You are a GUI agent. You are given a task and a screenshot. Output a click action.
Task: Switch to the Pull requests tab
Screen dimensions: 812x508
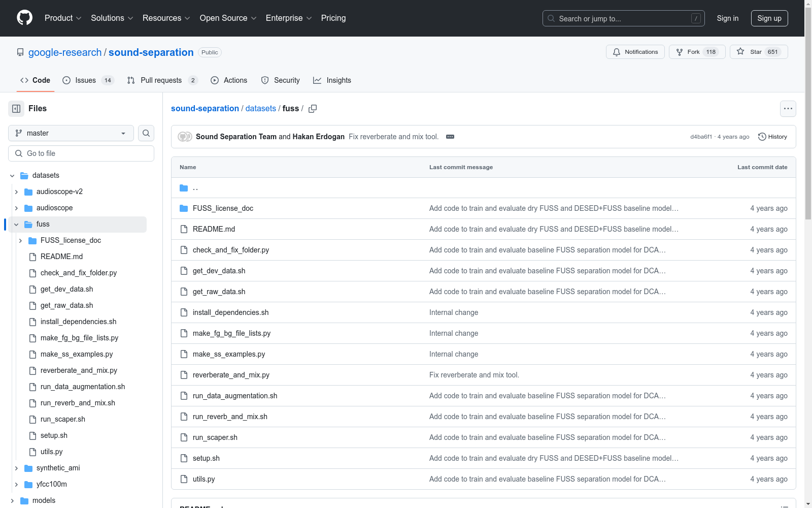pyautogui.click(x=162, y=80)
